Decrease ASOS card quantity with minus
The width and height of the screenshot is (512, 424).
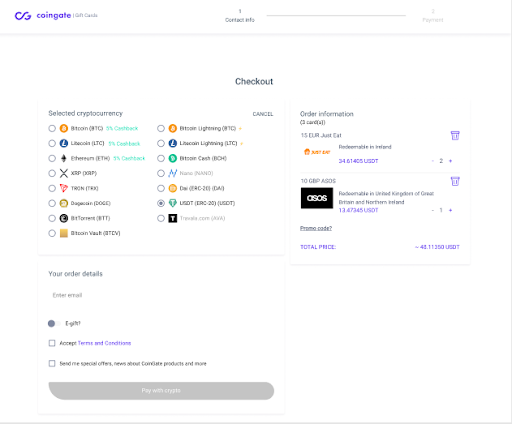(433, 210)
